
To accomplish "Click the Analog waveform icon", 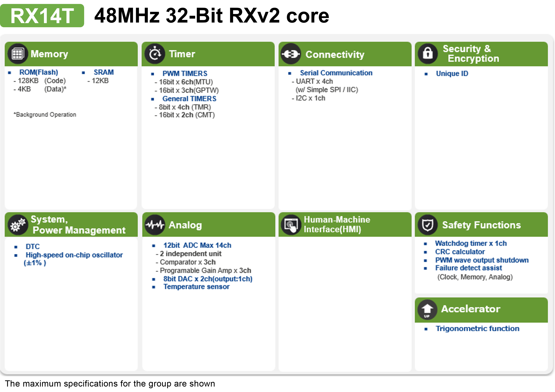I will (155, 225).
